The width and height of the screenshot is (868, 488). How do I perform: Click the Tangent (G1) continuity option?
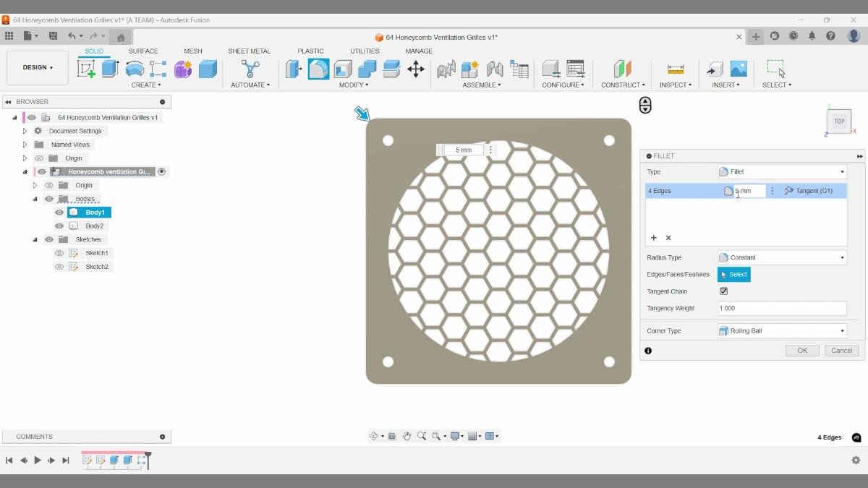click(809, 191)
